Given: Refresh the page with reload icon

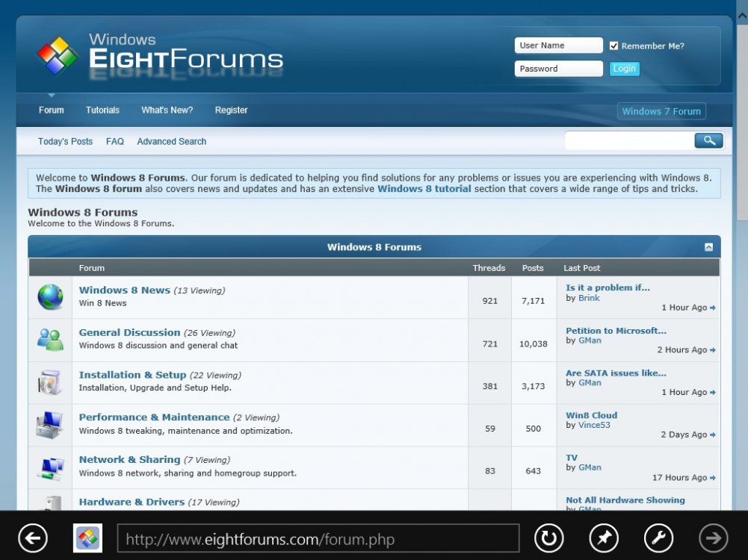Looking at the screenshot, I should pos(548,538).
